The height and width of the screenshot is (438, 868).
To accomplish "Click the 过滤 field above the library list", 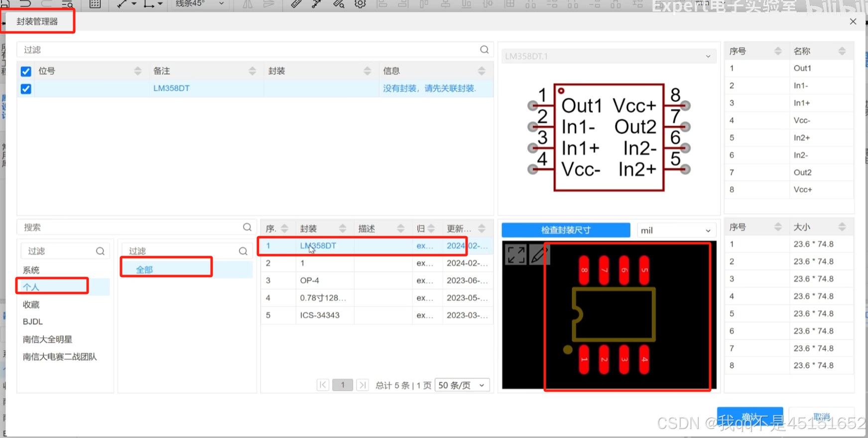I will tap(65, 251).
